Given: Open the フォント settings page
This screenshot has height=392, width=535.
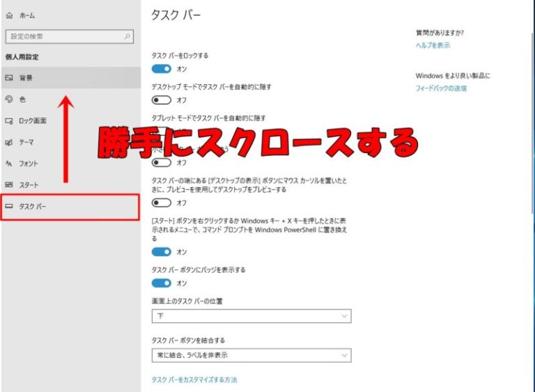Looking at the screenshot, I should [71, 164].
